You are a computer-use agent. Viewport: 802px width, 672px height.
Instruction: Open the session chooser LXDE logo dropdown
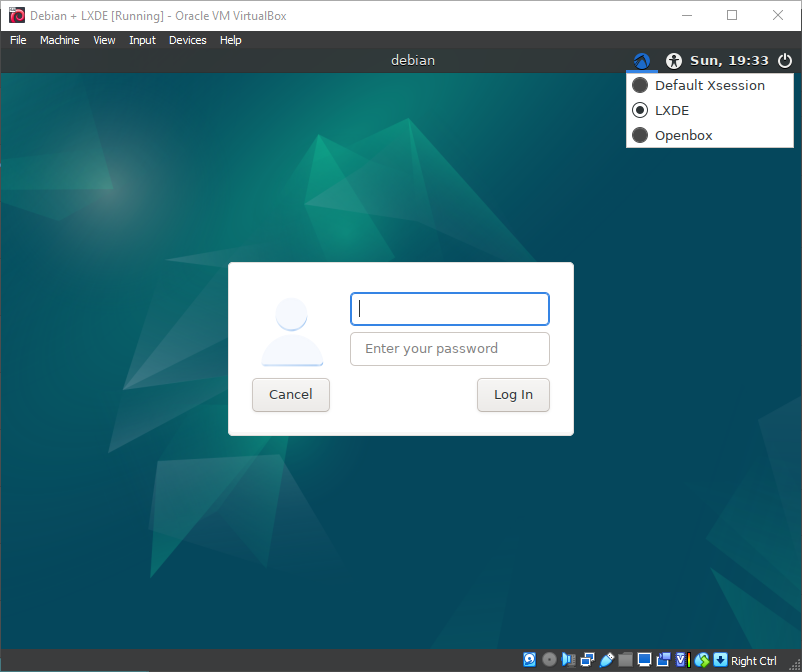[x=641, y=61]
